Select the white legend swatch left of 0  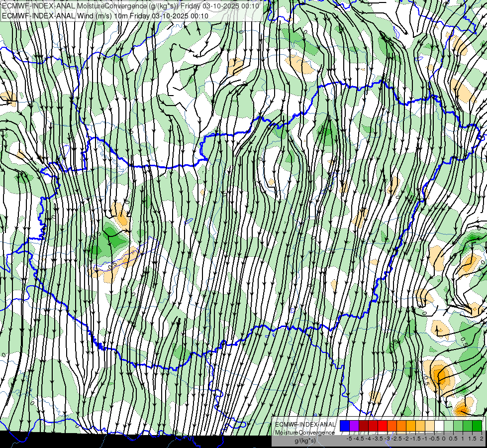[x=439, y=426]
